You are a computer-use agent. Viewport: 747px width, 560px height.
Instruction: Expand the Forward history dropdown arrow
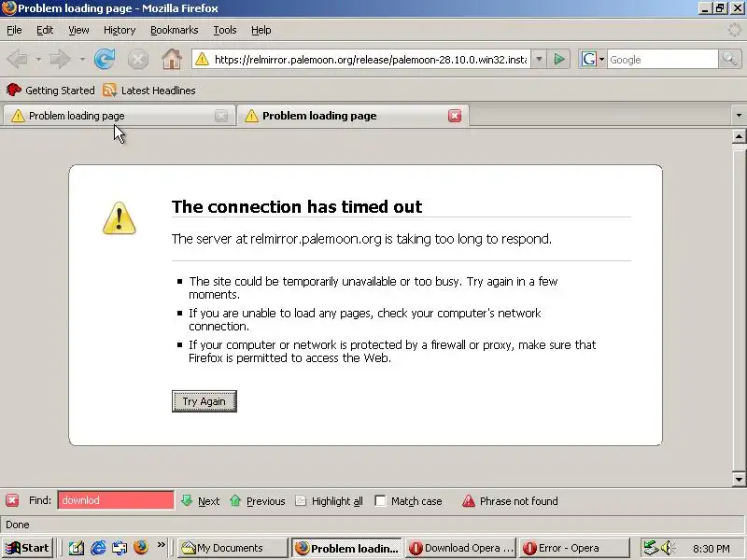[x=82, y=60]
